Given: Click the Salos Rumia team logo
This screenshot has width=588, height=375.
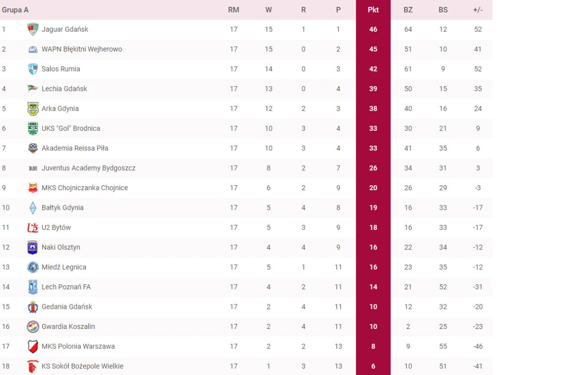Looking at the screenshot, I should pos(33,69).
